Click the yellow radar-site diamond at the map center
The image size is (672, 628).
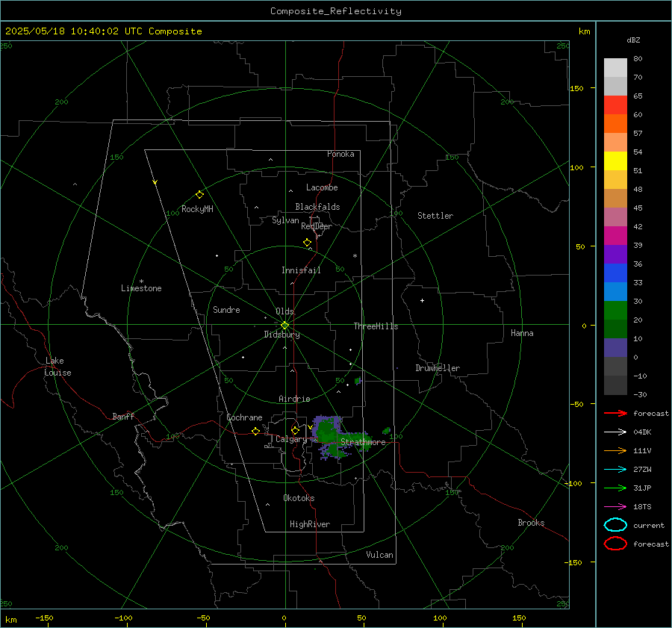[285, 326]
